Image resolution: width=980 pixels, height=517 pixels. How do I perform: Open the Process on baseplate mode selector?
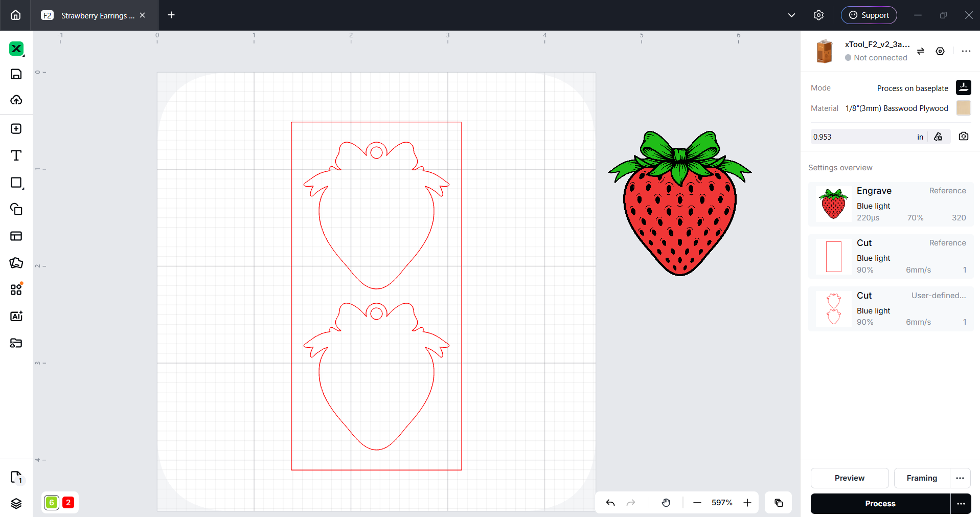click(x=913, y=88)
